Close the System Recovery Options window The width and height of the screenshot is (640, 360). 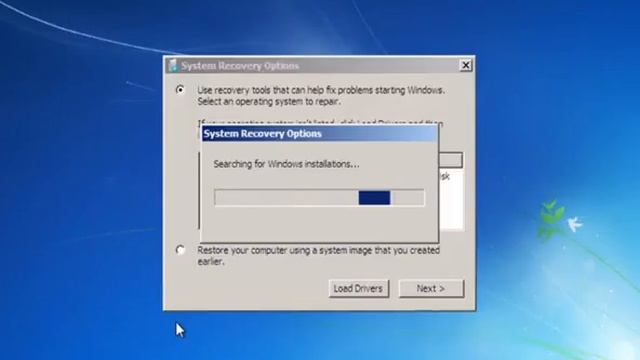tap(465, 65)
